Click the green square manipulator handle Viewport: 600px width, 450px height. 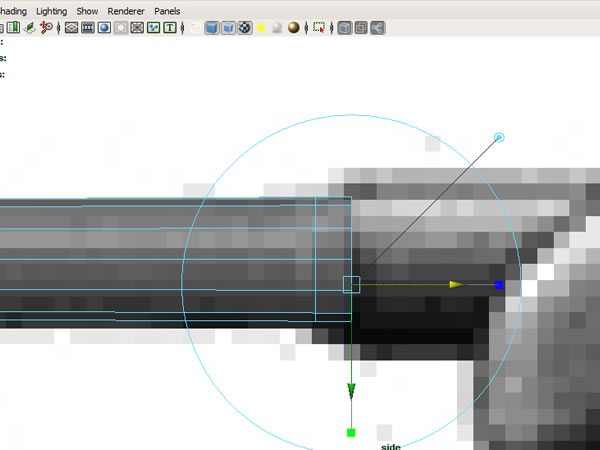[x=351, y=432]
